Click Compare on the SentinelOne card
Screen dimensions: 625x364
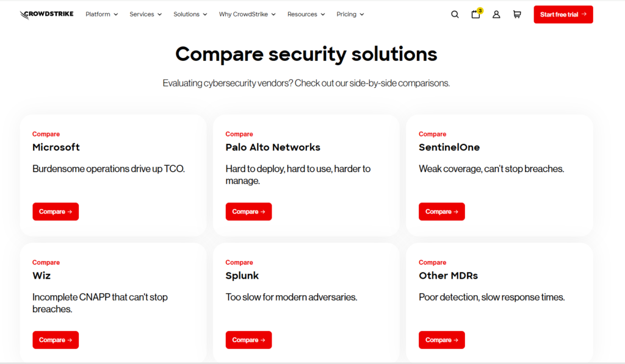point(441,211)
